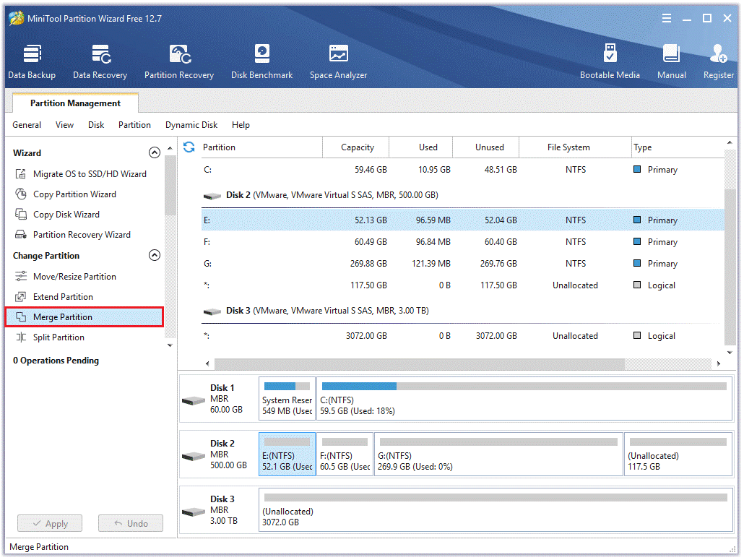Click the Register icon

pos(718,61)
